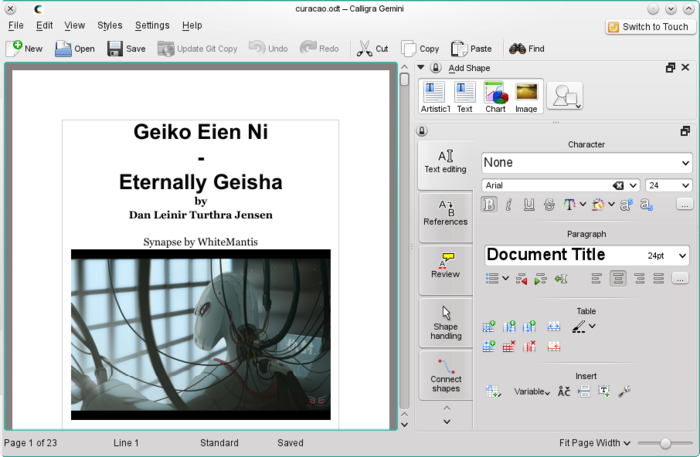Image resolution: width=700 pixels, height=457 pixels.
Task: Toggle italic text style
Action: pyautogui.click(x=509, y=205)
